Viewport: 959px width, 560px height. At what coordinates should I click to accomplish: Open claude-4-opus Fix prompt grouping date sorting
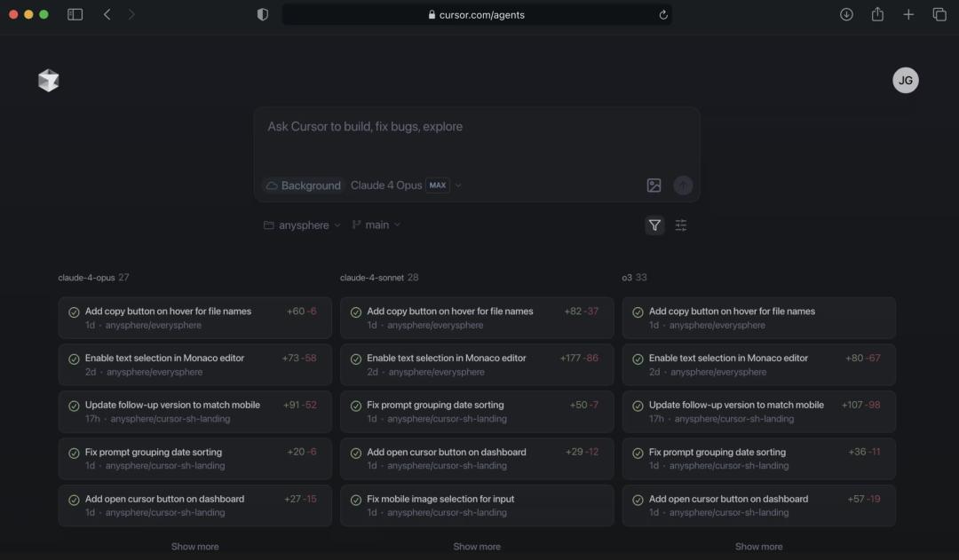tap(195, 459)
